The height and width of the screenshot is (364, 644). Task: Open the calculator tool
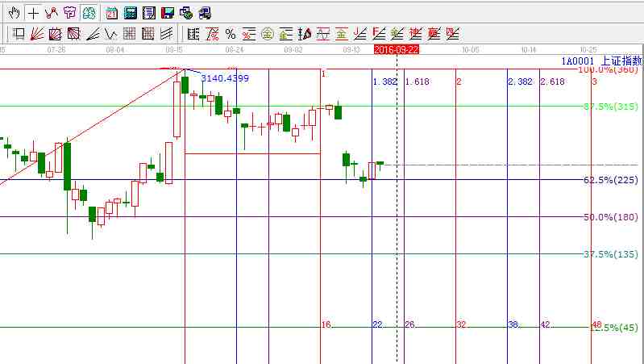pyautogui.click(x=131, y=13)
